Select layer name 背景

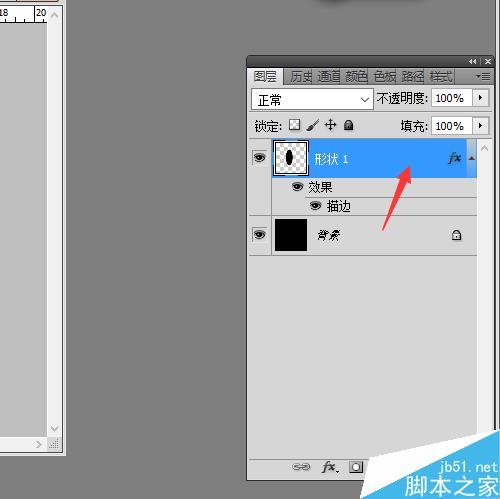click(x=328, y=235)
